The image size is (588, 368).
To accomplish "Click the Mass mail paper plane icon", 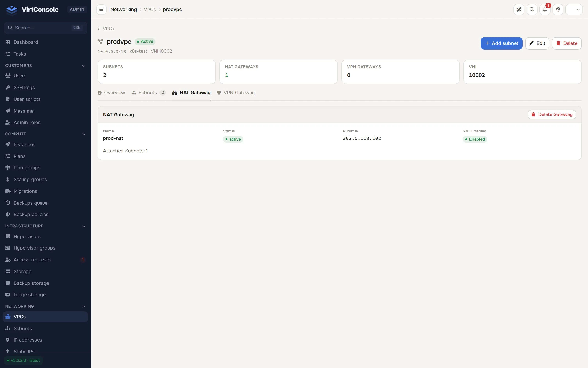I will 8,111.
